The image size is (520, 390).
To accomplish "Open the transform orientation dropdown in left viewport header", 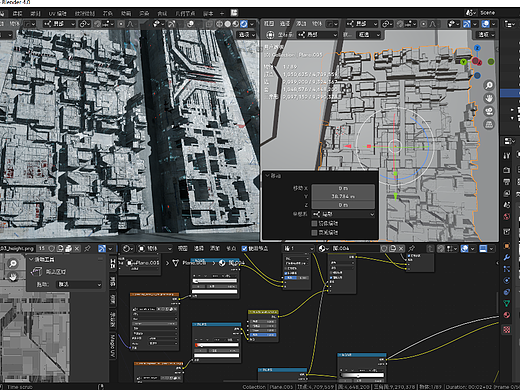I will [x=59, y=24].
